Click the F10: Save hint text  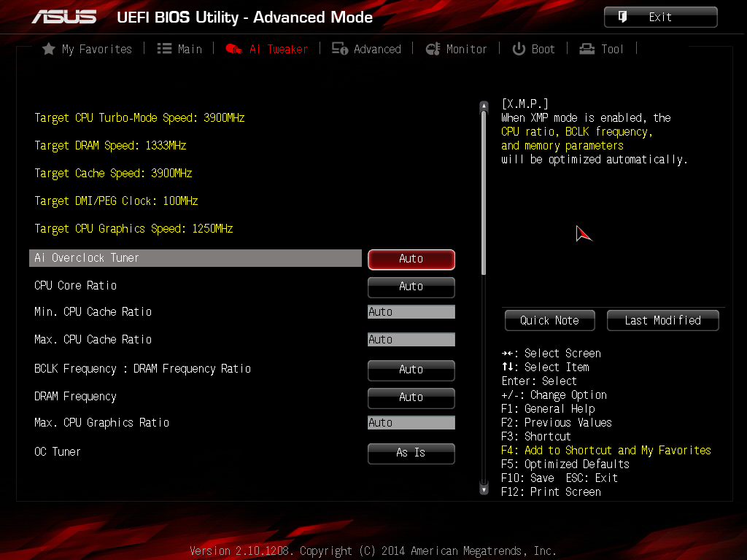527,478
